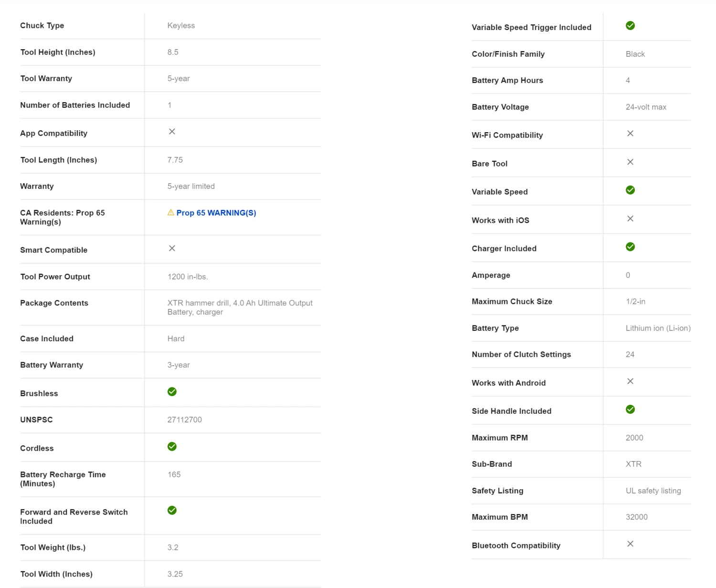Click the X icon beside Works with Android

631,381
